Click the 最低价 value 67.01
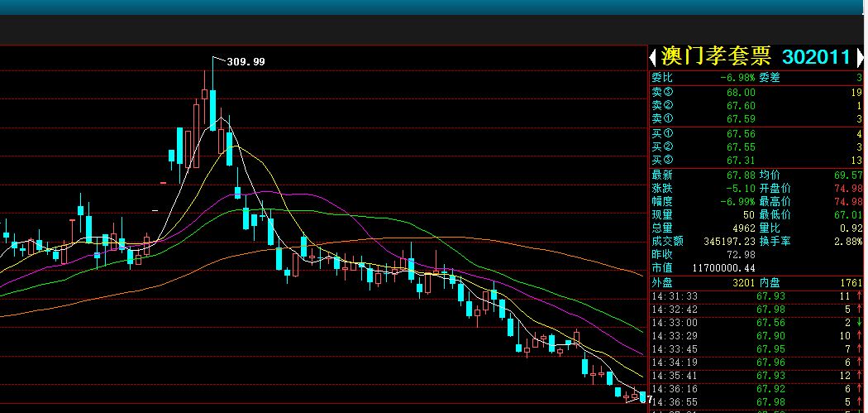This screenshot has width=868, height=413. tap(849, 215)
